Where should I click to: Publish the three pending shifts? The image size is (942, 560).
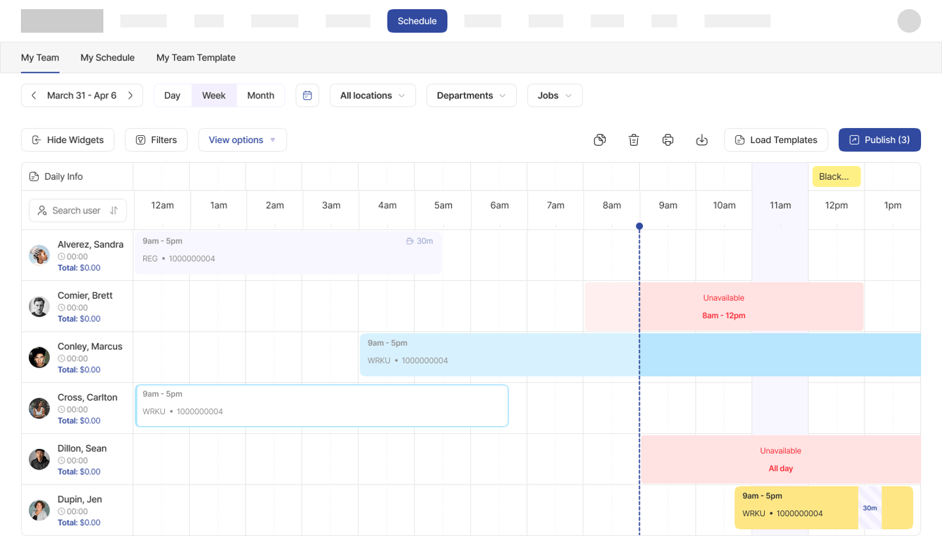[x=880, y=139]
